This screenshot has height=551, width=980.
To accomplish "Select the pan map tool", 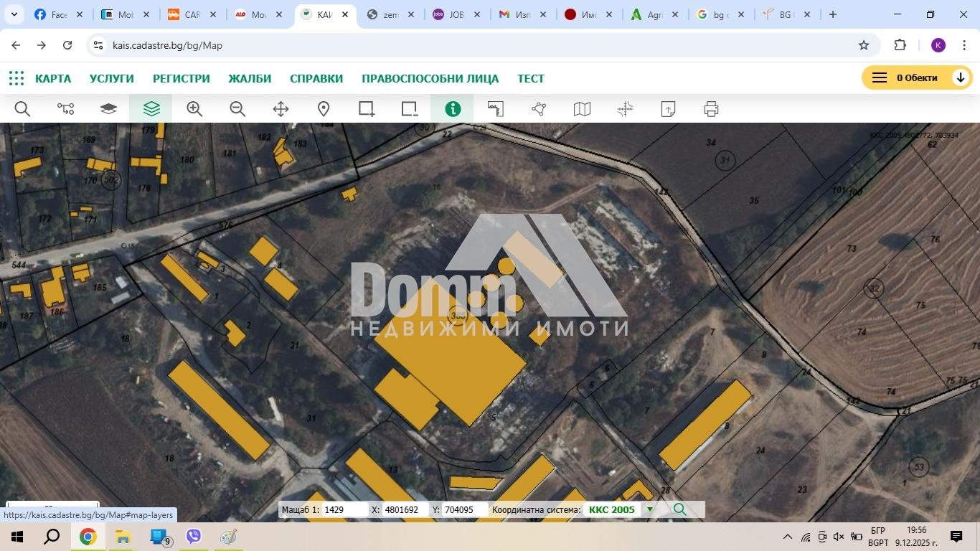I will [x=281, y=108].
